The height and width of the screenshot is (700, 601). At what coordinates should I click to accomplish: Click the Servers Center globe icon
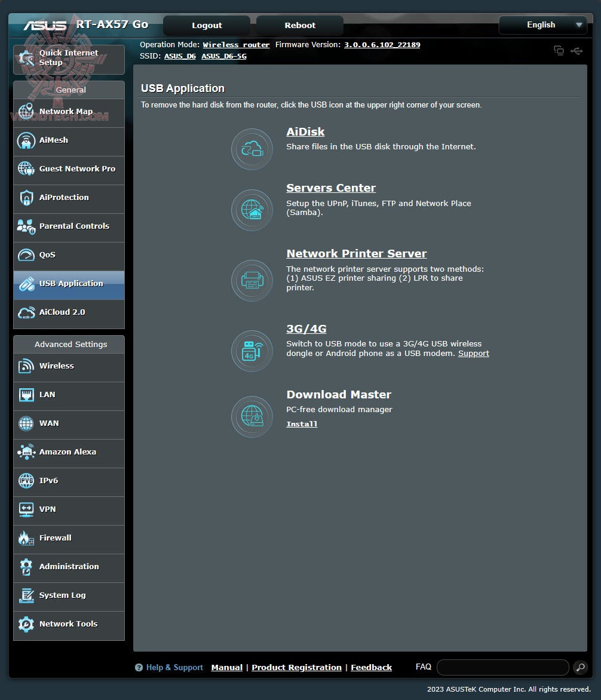(x=252, y=210)
